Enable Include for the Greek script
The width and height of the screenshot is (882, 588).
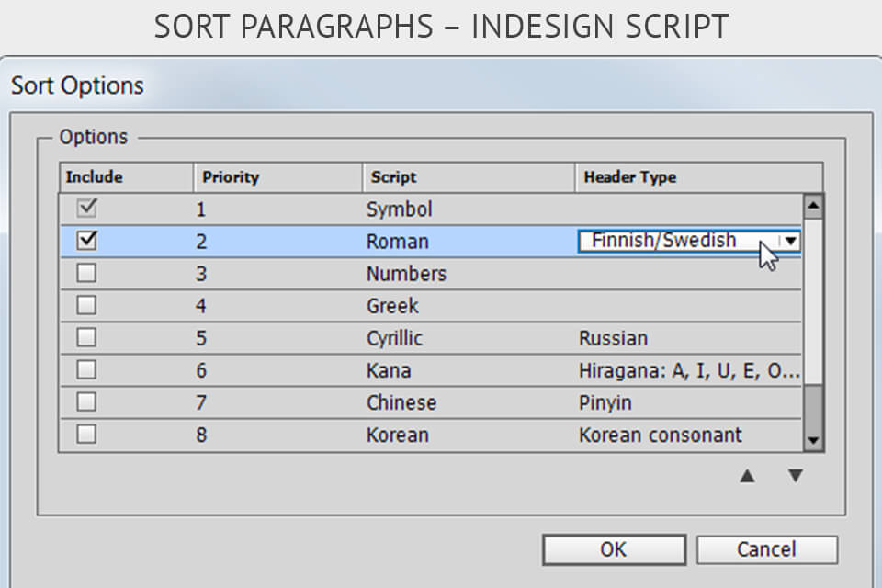pos(86,305)
